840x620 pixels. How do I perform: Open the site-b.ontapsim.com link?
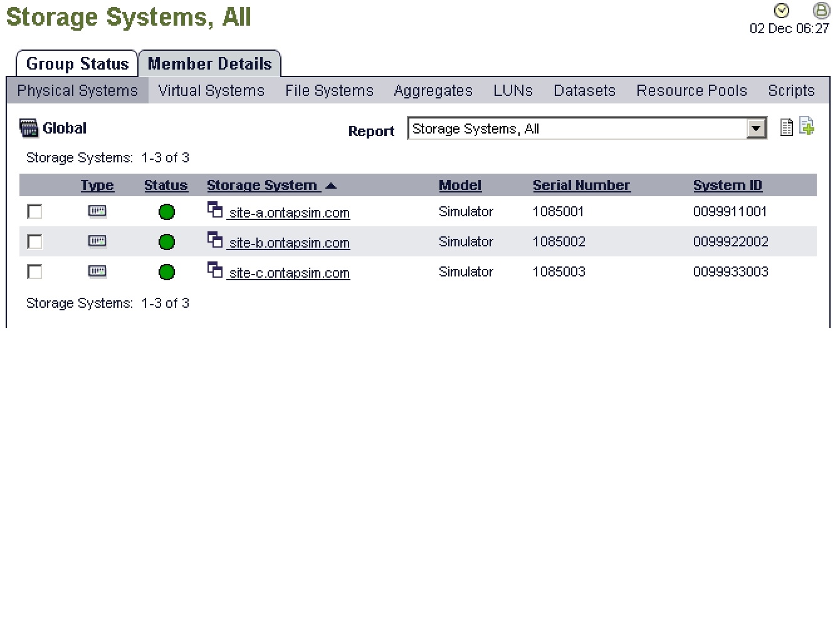pyautogui.click(x=289, y=243)
